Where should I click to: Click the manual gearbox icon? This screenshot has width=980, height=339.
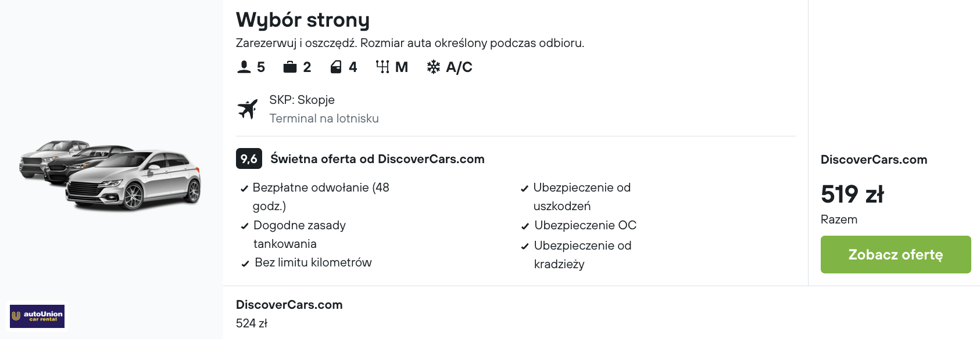click(x=382, y=67)
